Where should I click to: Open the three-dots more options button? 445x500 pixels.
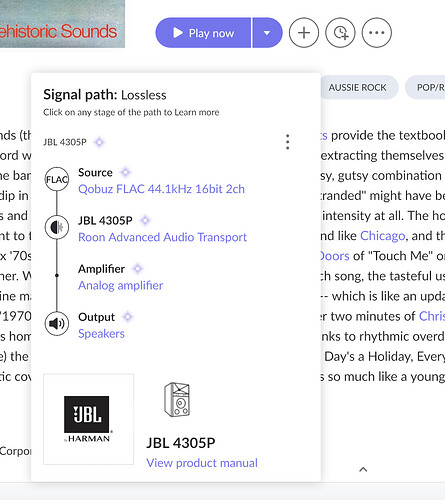point(377,33)
